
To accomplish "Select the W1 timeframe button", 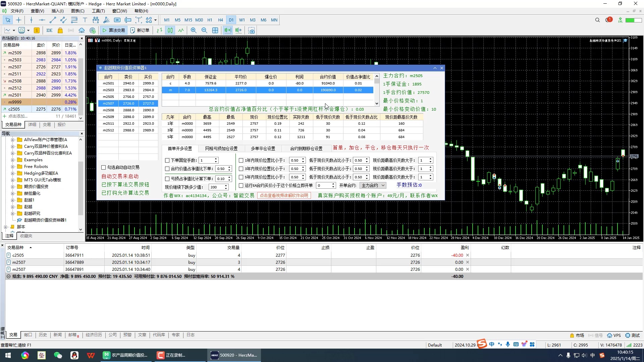I will pyautogui.click(x=242, y=20).
